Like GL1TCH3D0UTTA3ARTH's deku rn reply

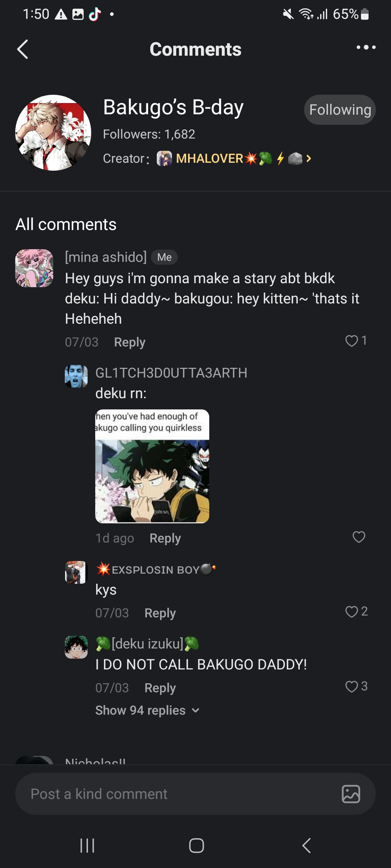[x=359, y=537]
